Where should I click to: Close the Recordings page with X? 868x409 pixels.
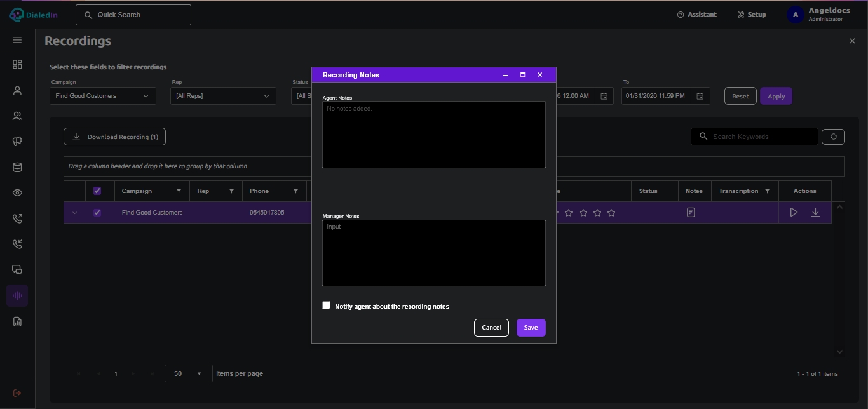pos(852,41)
